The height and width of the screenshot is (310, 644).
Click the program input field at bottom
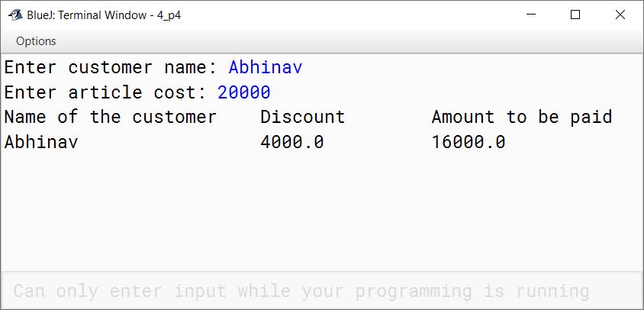pos(321,291)
